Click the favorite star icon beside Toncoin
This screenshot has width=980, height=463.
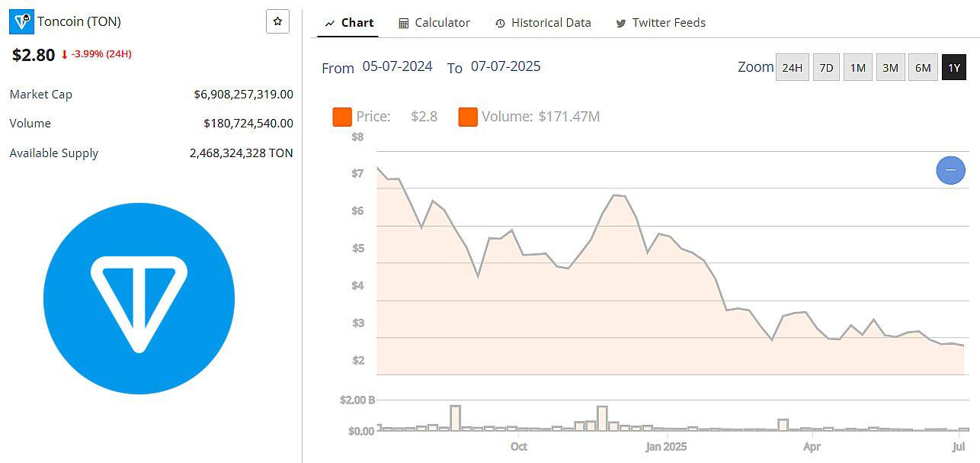(x=277, y=21)
